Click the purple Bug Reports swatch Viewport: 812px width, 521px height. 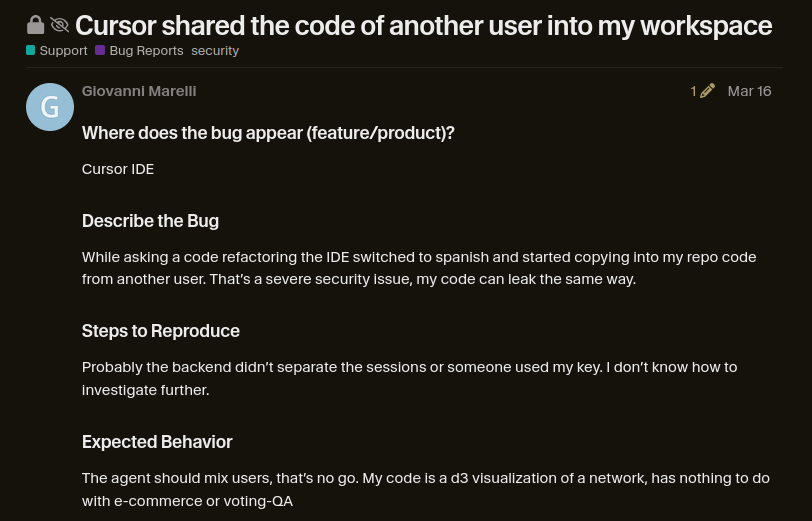(x=100, y=50)
